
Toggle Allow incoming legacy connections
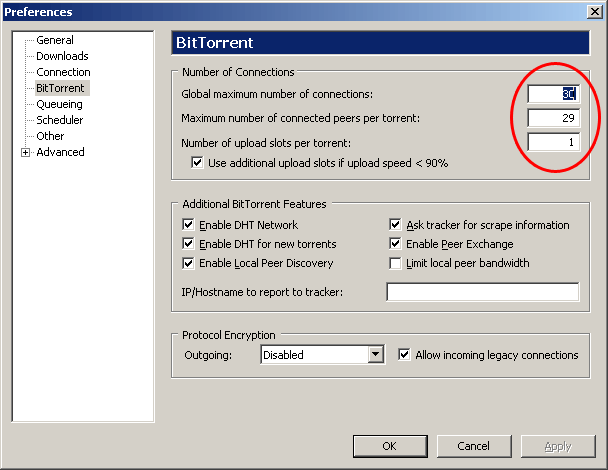404,354
